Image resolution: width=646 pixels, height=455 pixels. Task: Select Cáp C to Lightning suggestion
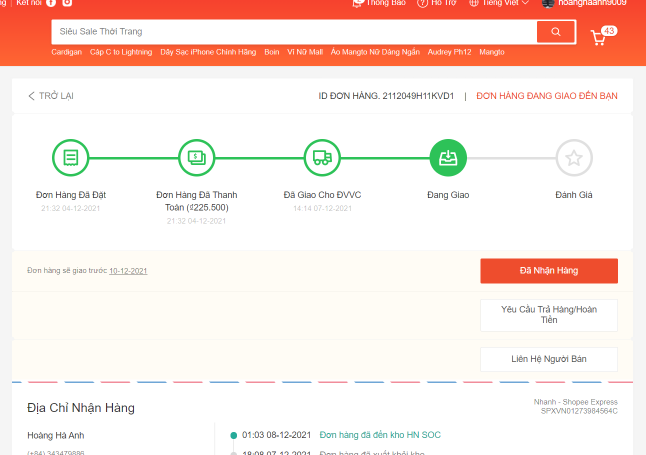point(121,51)
